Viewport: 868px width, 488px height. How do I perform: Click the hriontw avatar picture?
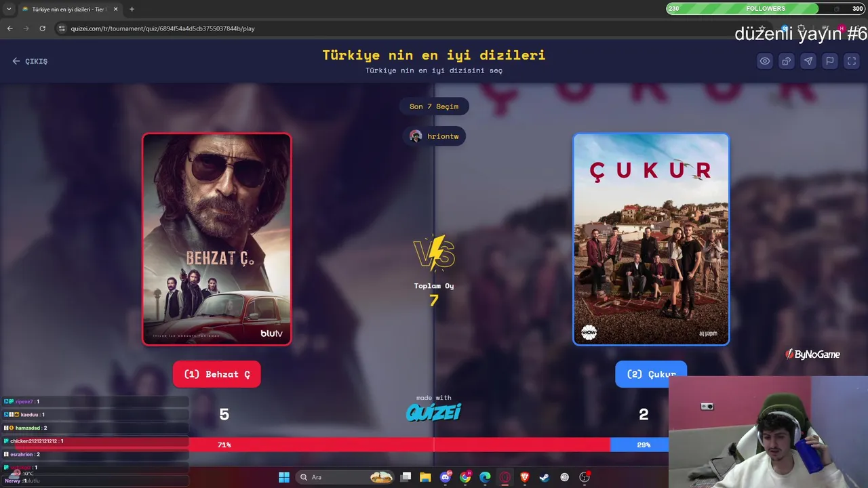[416, 136]
